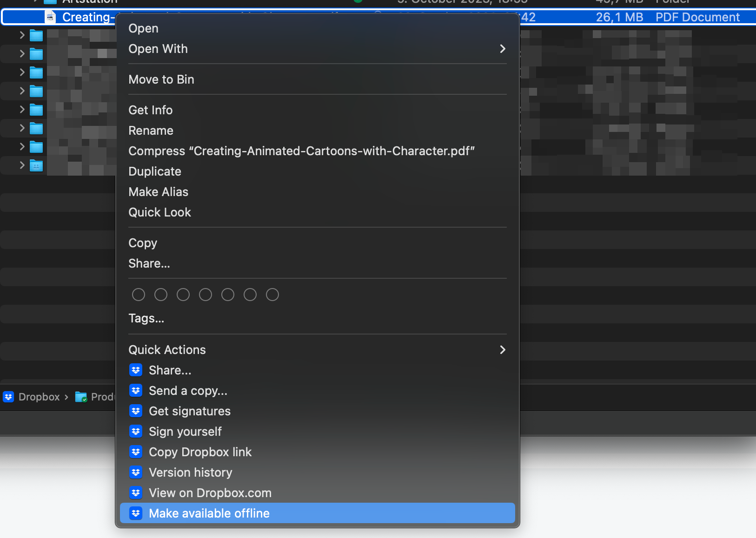Click Dropbox icon beside Get signatures
Viewport: 756px width, 538px height.
pyautogui.click(x=136, y=411)
